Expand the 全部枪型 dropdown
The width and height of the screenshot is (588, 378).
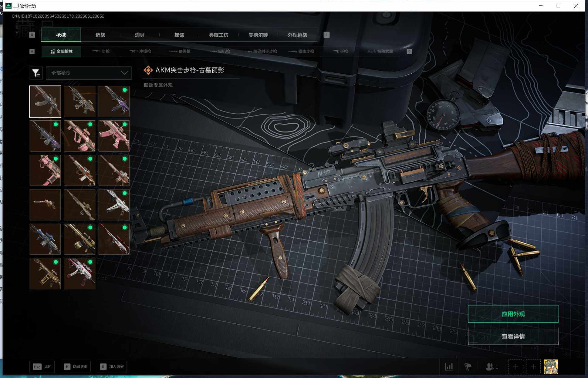tap(89, 73)
